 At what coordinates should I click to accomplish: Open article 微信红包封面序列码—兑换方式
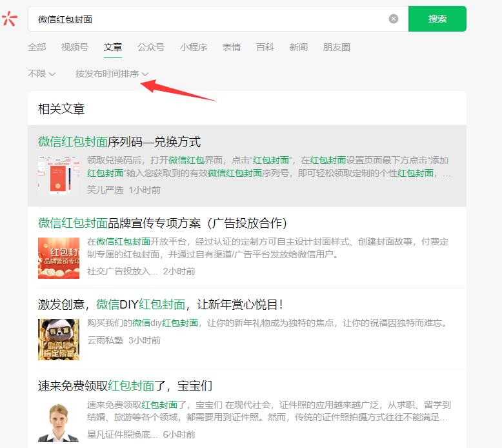tap(119, 141)
